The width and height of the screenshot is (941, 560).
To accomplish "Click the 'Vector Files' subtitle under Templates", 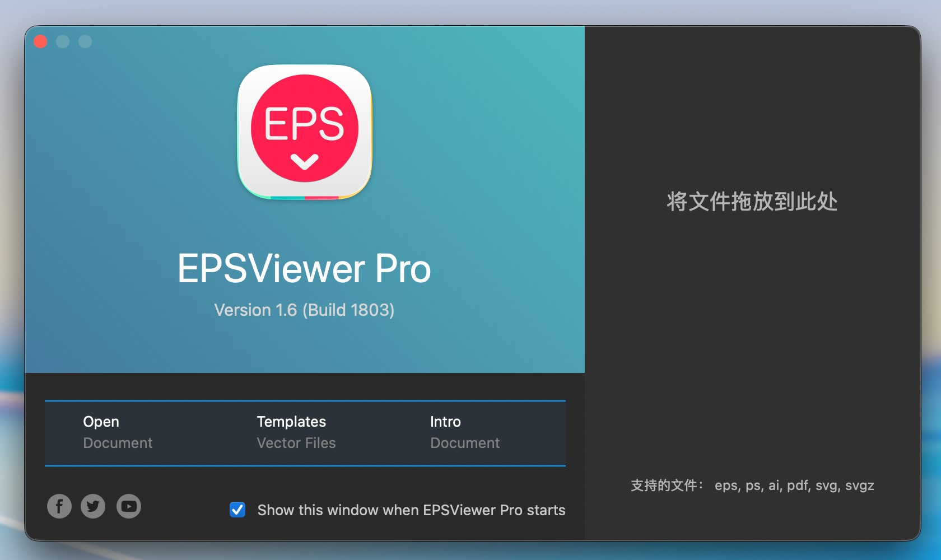I will [x=296, y=443].
